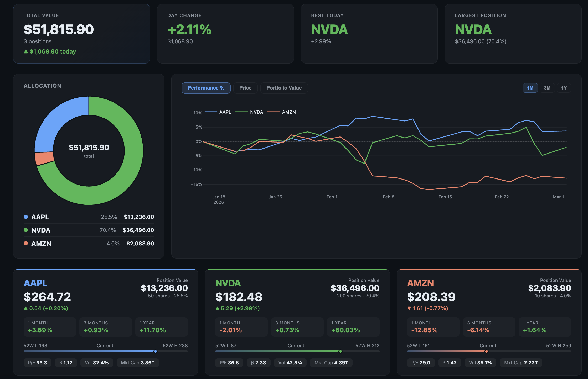This screenshot has width=588, height=379.
Task: Click AAPL 1 Month +3.69% tile
Action: [x=50, y=327]
